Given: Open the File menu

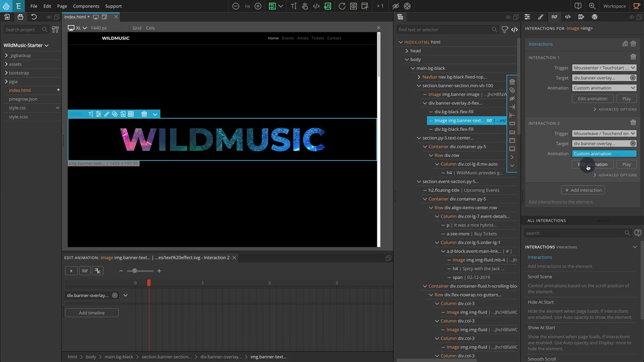Looking at the screenshot, I should 34,6.
